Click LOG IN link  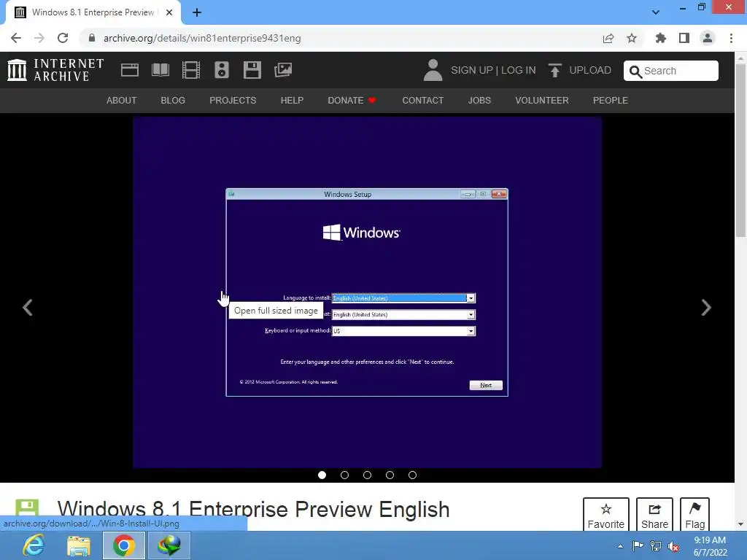pos(519,70)
